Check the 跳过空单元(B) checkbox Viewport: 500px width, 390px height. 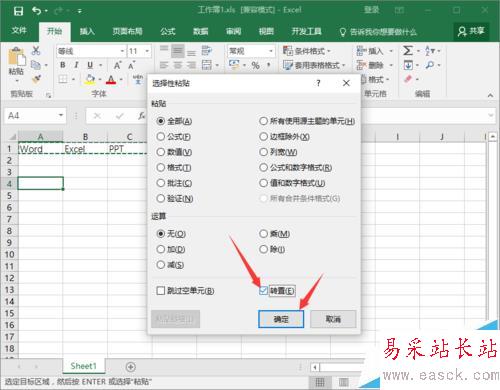(x=161, y=291)
